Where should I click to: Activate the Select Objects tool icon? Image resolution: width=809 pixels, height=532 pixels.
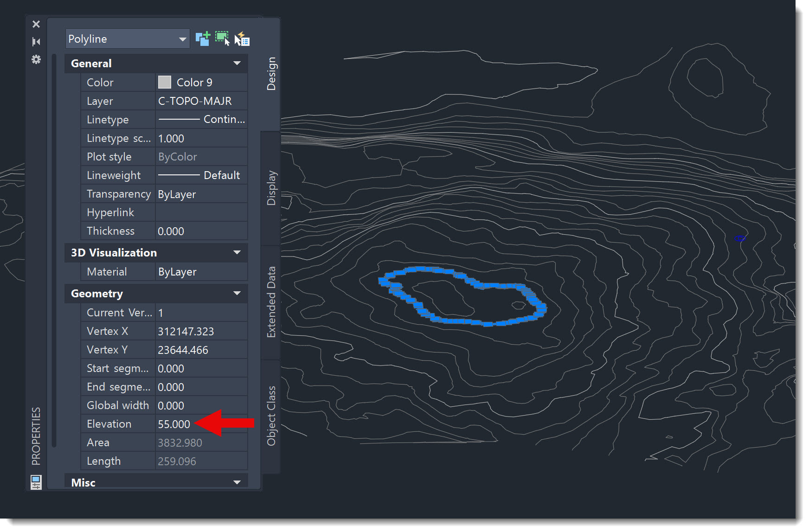tap(223, 38)
